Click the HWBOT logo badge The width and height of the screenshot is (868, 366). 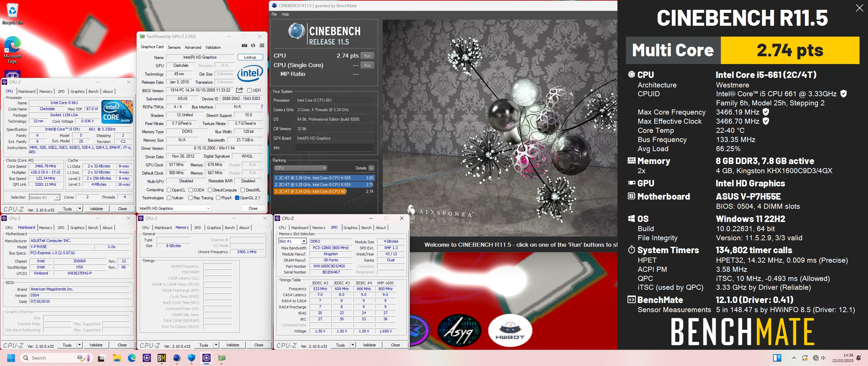[510, 330]
